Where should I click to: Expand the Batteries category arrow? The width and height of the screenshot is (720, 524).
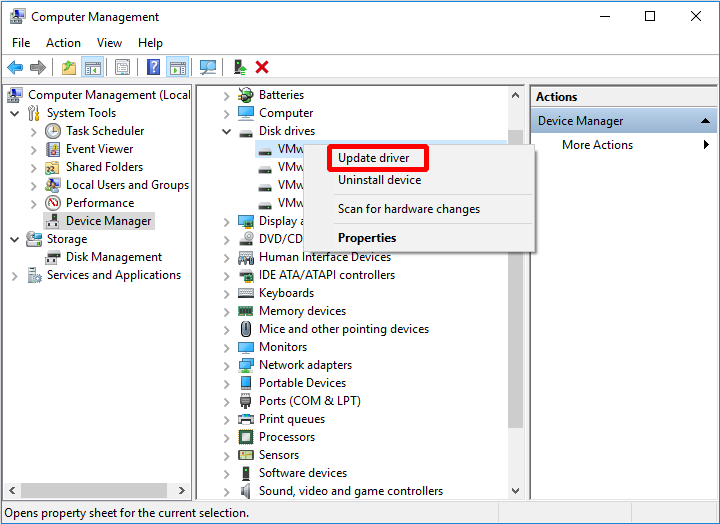pyautogui.click(x=226, y=96)
